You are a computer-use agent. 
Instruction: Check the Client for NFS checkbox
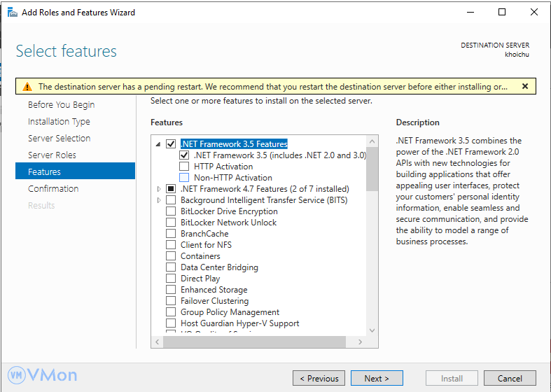pos(171,245)
